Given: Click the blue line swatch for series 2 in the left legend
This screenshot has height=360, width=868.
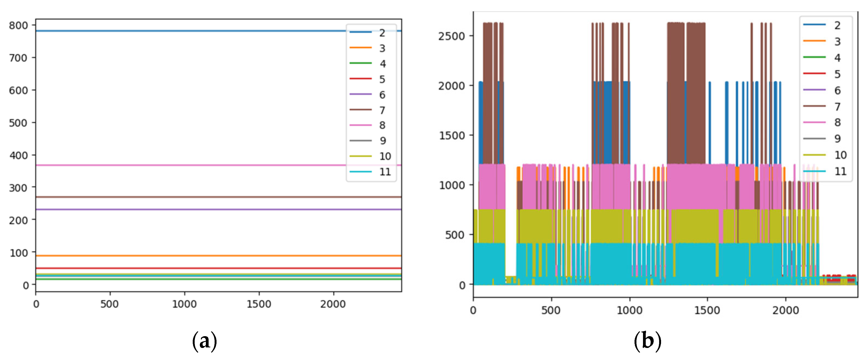Looking at the screenshot, I should point(360,32).
